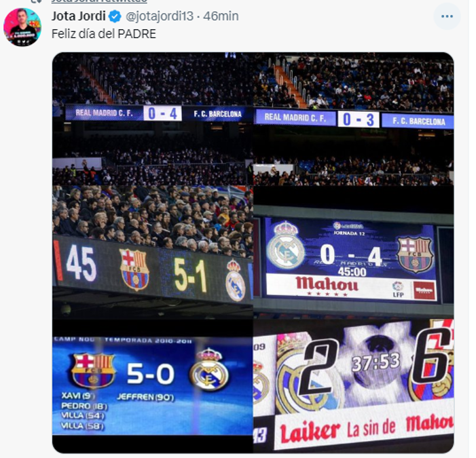Open the top-right 0-3 scoreboard photo
Viewport: 476px width, 458px height.
coord(354,119)
